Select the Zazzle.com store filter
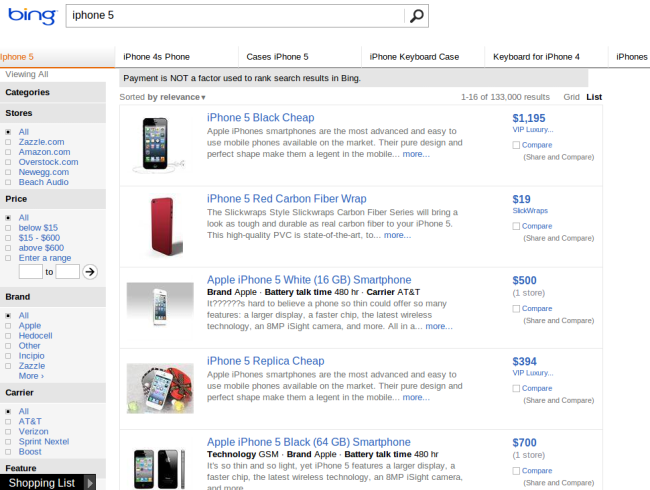Screen dimensions: 650x490 pyautogui.click(x=41, y=142)
